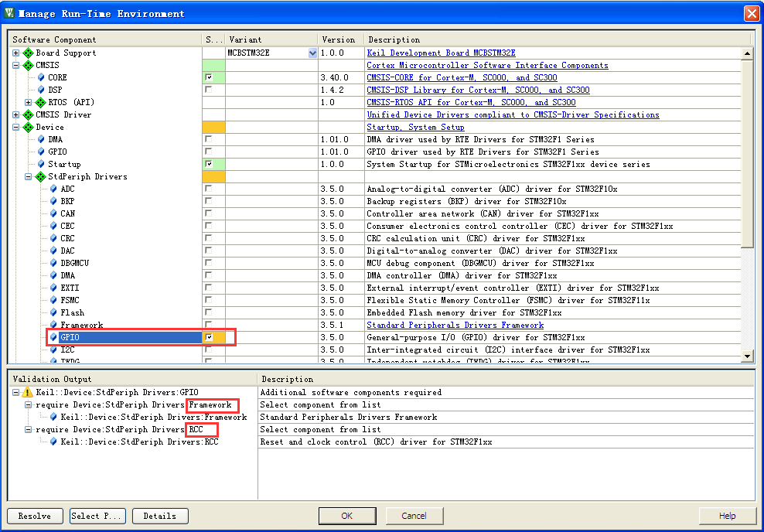This screenshot has height=532, width=764.
Task: Tick the CAN driver checkbox
Action: pyautogui.click(x=209, y=213)
